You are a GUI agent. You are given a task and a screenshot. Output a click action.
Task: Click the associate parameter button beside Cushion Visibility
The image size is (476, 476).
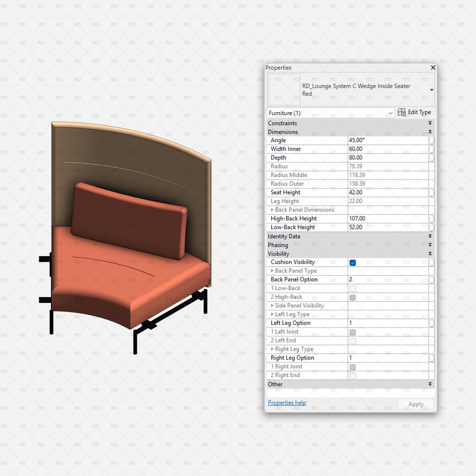431,262
